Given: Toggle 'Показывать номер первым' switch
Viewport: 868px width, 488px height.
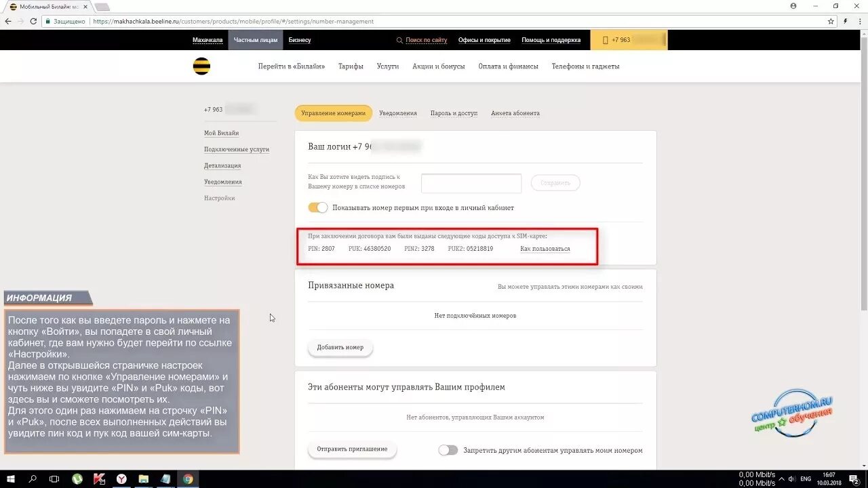Looking at the screenshot, I should (x=318, y=207).
